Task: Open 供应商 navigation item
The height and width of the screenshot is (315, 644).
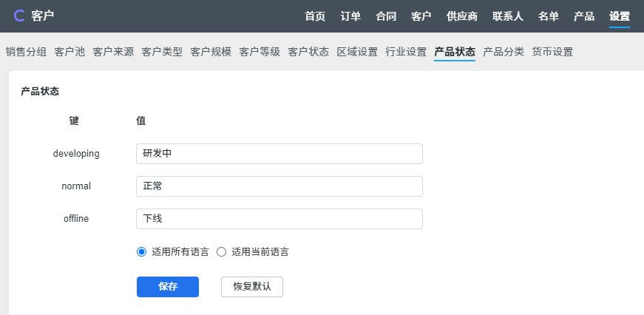Action: coord(462,16)
